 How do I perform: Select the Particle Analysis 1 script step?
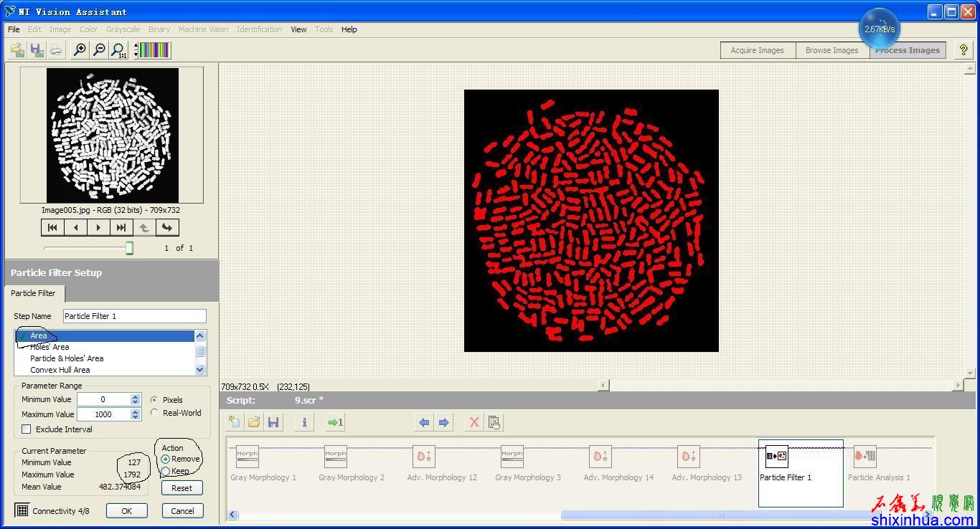(878, 464)
